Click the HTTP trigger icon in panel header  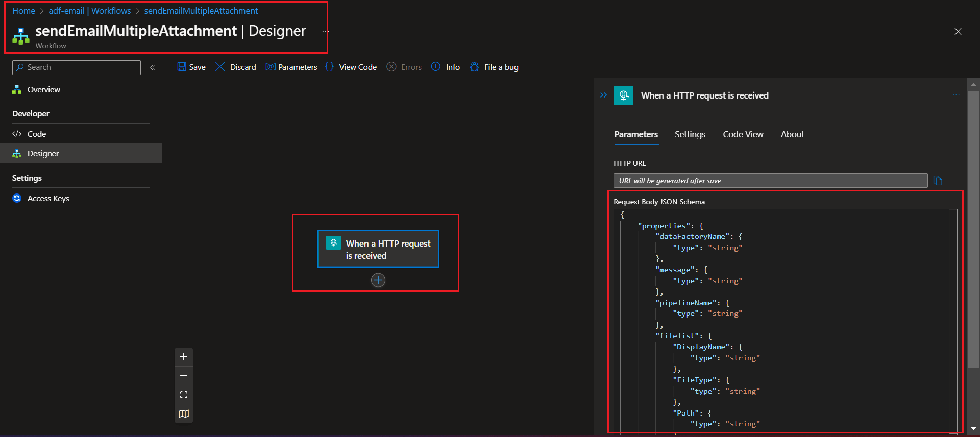(623, 95)
